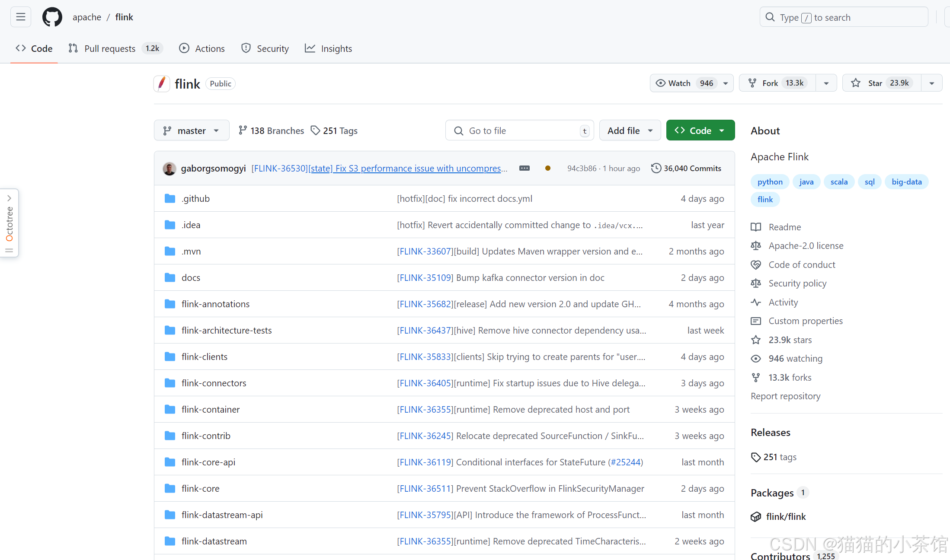Open the flink-architecture-tests folder
950x560 pixels.
[x=227, y=330]
